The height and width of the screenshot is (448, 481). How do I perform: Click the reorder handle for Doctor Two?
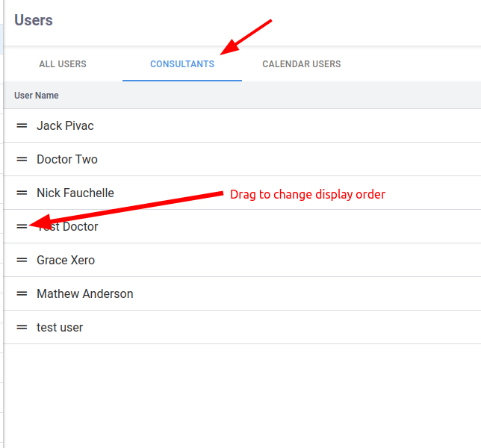pyautogui.click(x=22, y=159)
